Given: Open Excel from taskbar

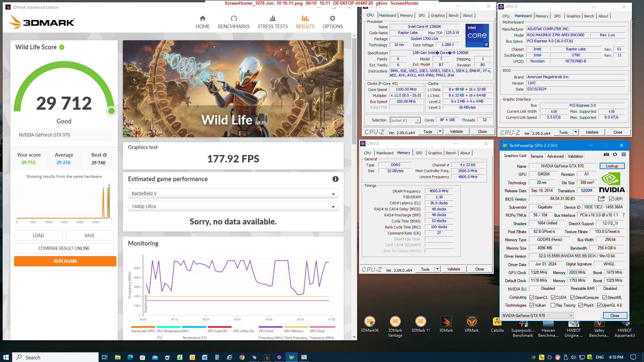Looking at the screenshot, I should click(180, 357).
